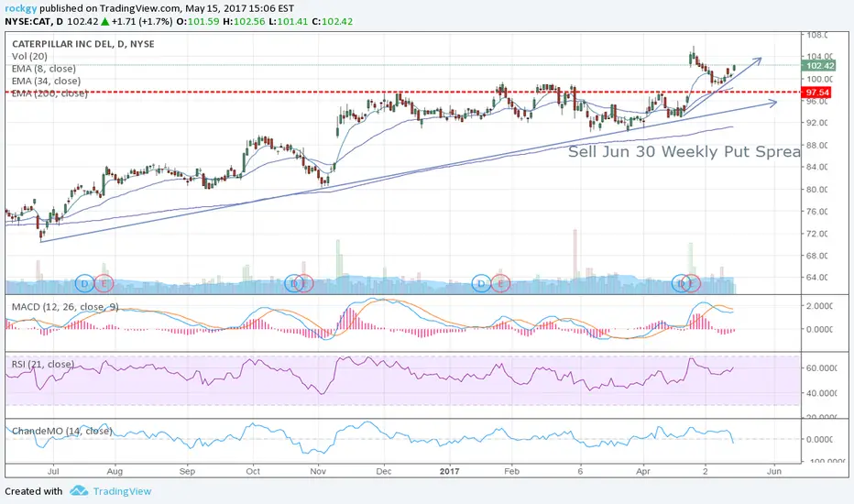854x504 pixels.
Task: Click the 2017 label on time axis
Action: [x=450, y=471]
